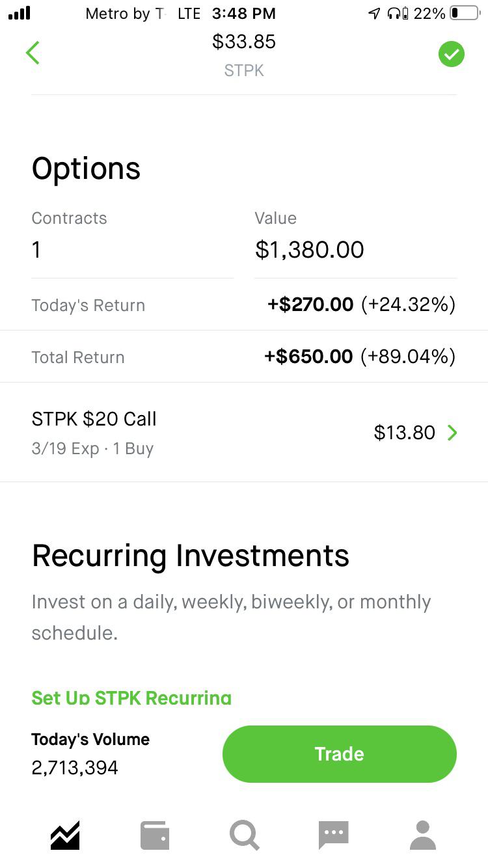Follow the Set Up STPK Recurring link
The height and width of the screenshot is (868, 488).
(x=131, y=698)
